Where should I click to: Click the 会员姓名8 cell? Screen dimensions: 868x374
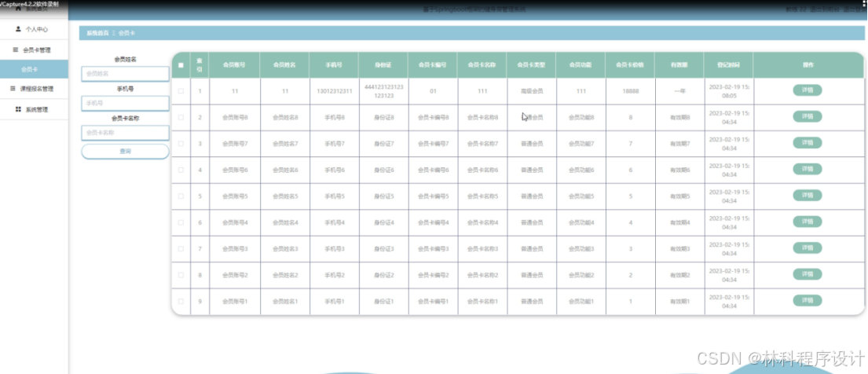pyautogui.click(x=284, y=117)
